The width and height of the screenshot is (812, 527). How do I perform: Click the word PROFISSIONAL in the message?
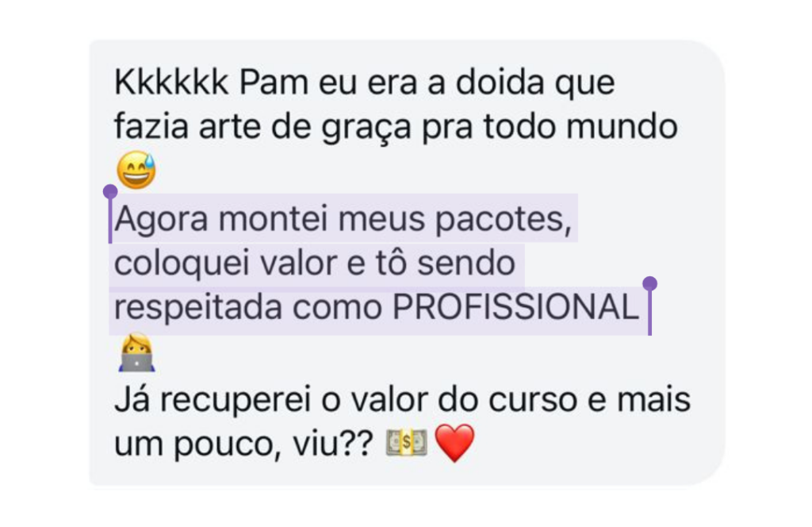pyautogui.click(x=515, y=307)
